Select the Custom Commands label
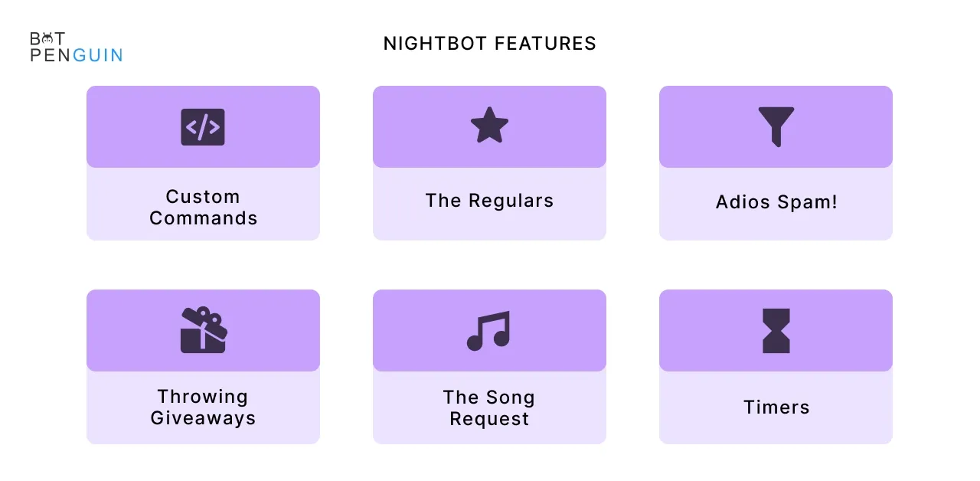This screenshot has height=481, width=980. click(203, 208)
